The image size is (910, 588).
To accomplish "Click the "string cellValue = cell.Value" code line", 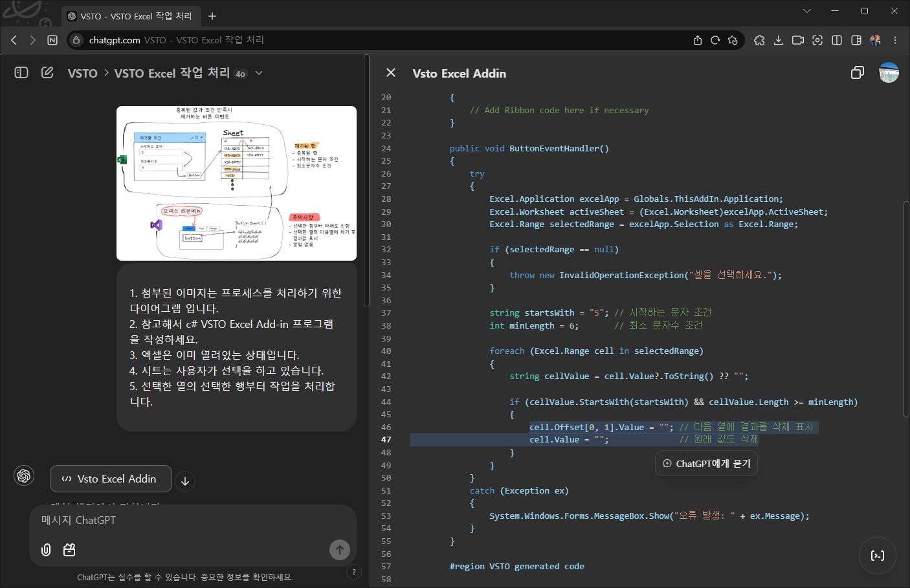I will click(628, 376).
